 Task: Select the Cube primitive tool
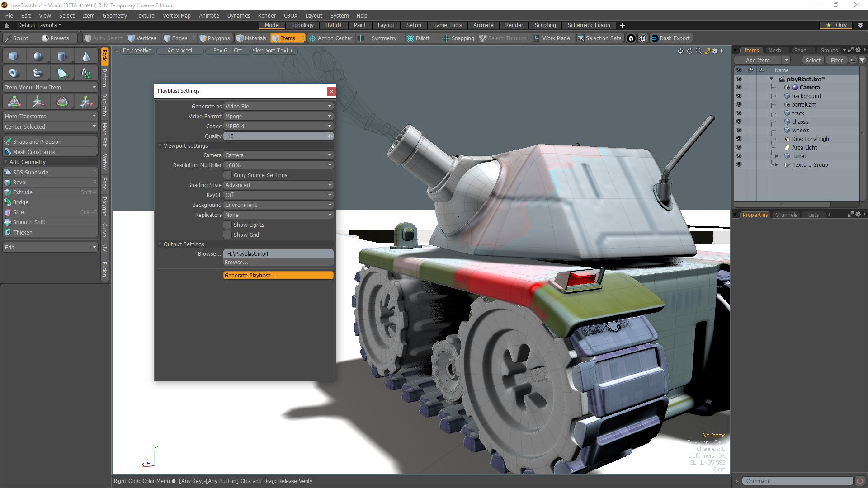(14, 56)
